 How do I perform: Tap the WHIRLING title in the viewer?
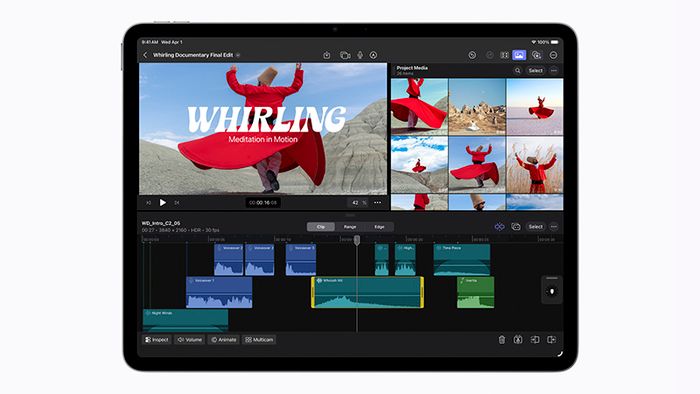point(266,120)
